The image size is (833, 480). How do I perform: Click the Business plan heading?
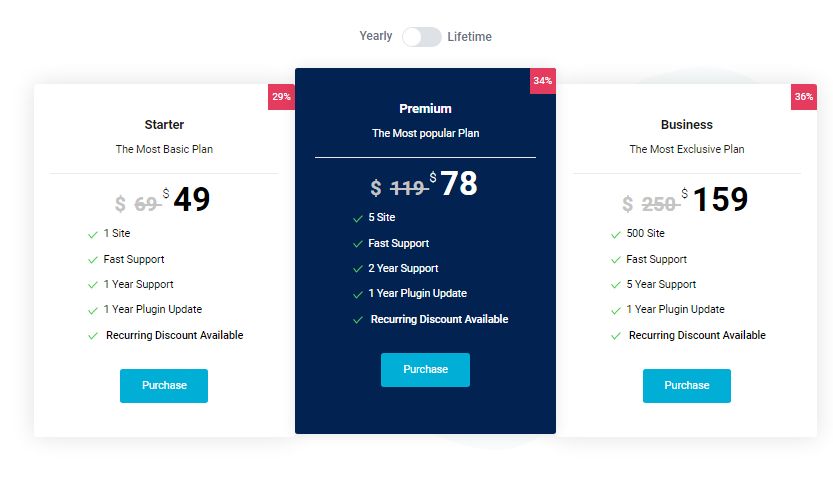click(686, 125)
